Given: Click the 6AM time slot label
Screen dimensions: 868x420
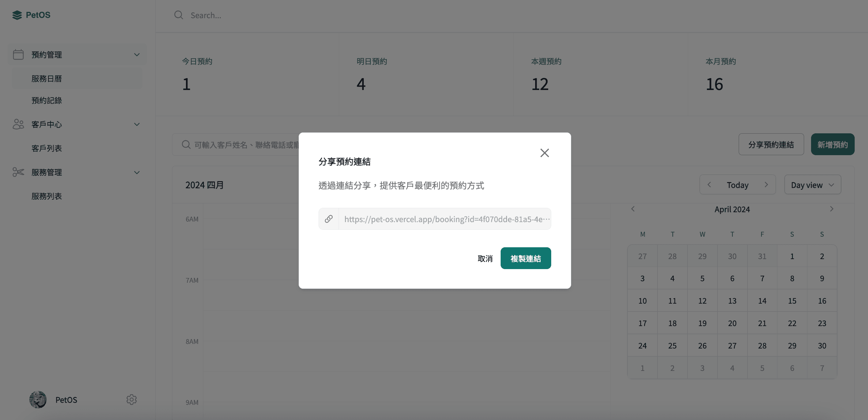Looking at the screenshot, I should click(192, 219).
